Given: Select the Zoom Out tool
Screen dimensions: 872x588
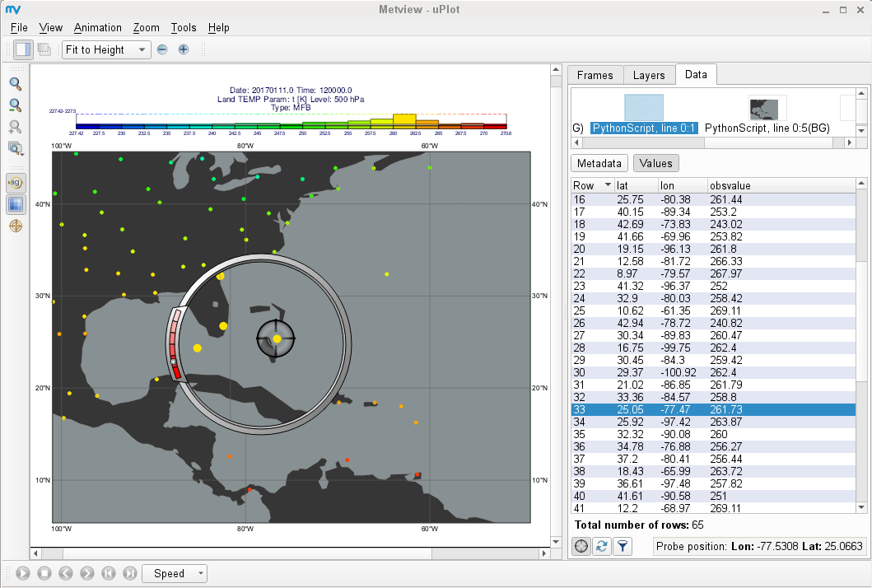Looking at the screenshot, I should 16,106.
